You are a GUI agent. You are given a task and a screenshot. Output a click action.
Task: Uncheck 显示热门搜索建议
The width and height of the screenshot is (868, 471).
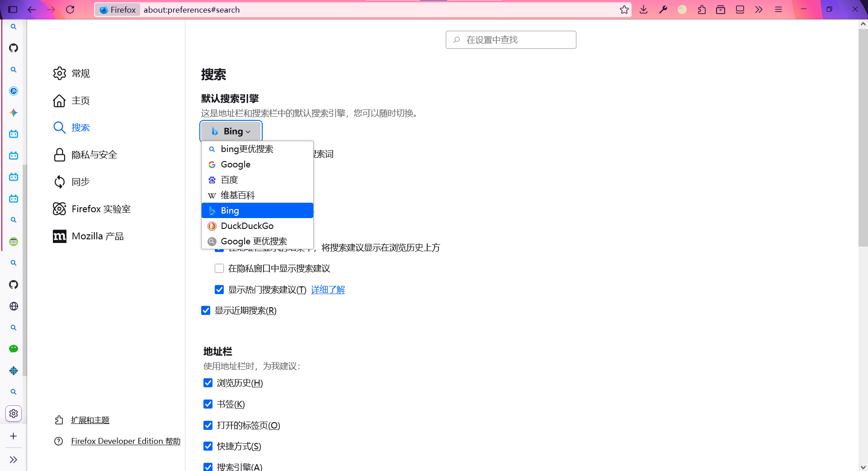[219, 289]
